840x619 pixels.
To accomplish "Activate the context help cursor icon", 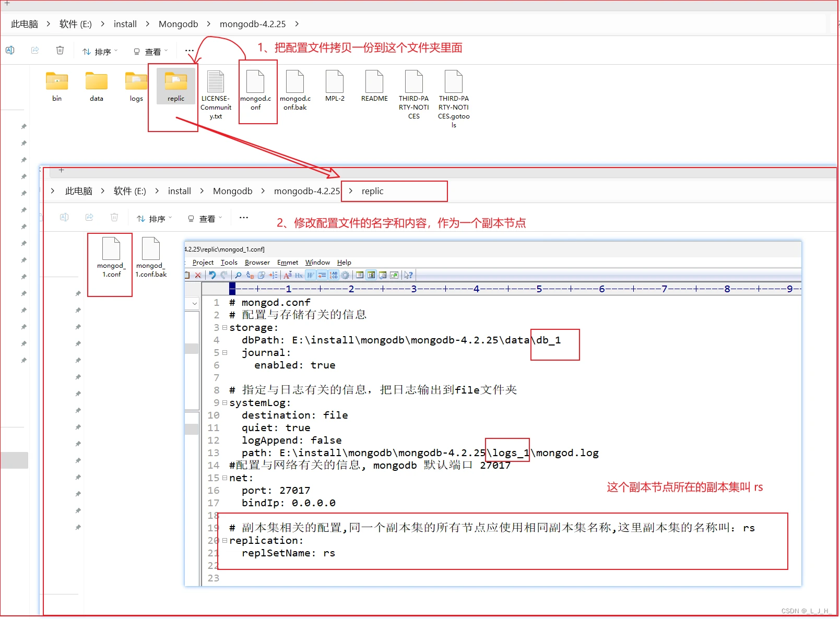I will tap(409, 275).
